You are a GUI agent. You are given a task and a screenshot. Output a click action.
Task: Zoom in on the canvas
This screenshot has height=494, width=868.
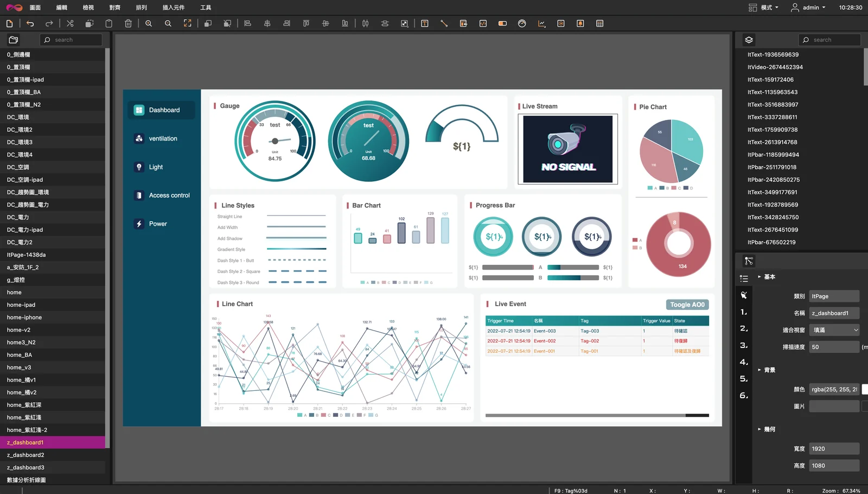(149, 23)
